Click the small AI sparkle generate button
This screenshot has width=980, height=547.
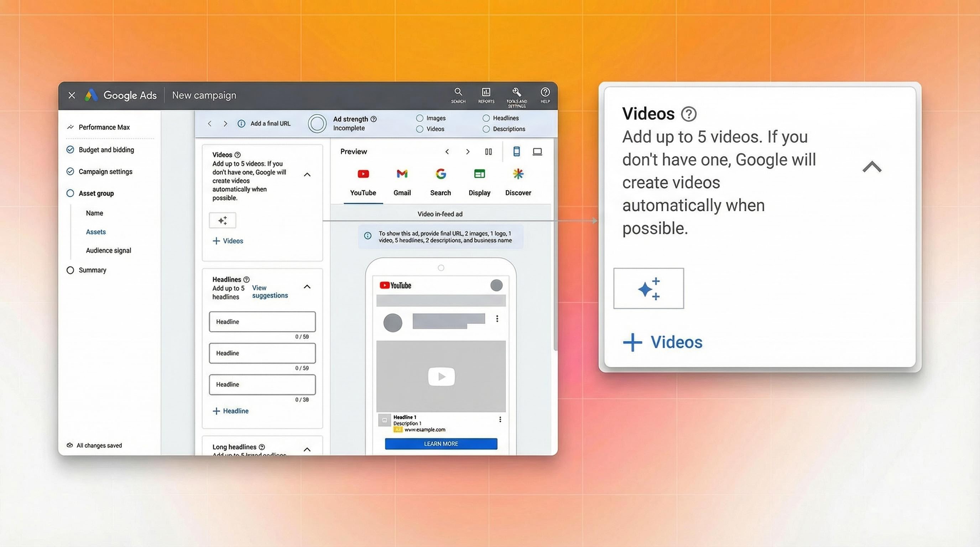(x=223, y=220)
